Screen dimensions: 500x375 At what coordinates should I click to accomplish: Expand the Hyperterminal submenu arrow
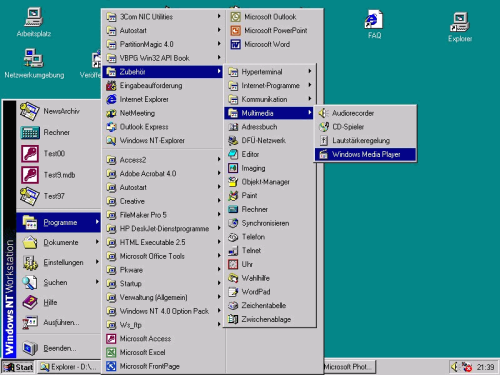tap(310, 71)
